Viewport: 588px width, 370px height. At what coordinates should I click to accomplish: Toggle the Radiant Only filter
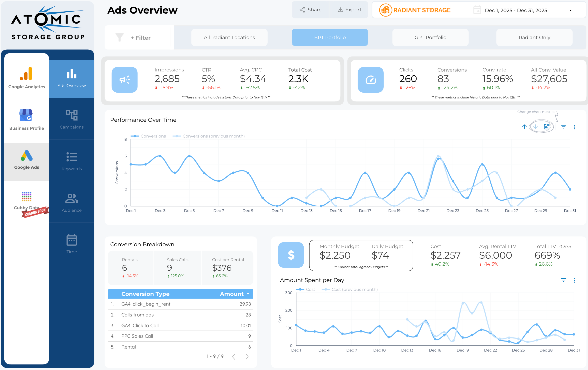(x=534, y=37)
